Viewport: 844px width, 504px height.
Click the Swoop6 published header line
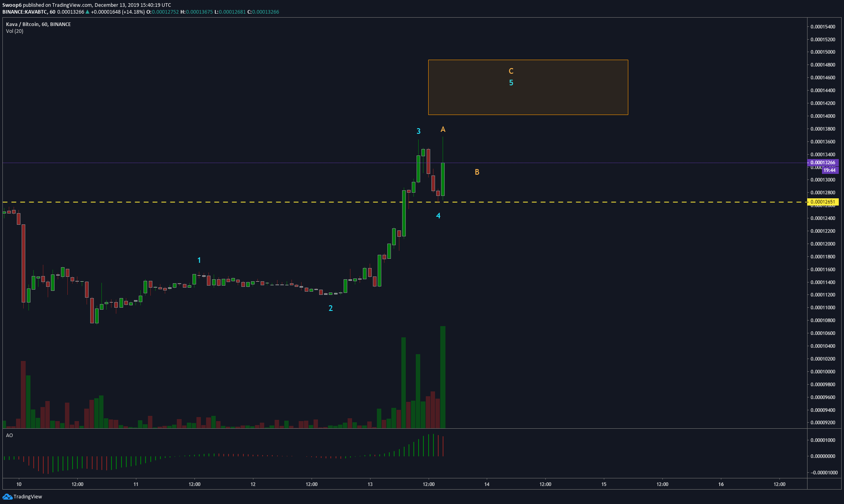(87, 5)
